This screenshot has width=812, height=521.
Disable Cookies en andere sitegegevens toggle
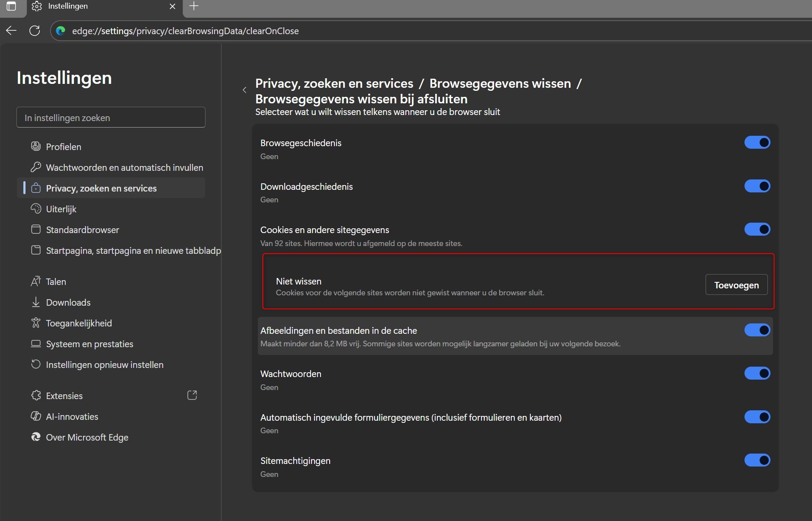coord(757,229)
